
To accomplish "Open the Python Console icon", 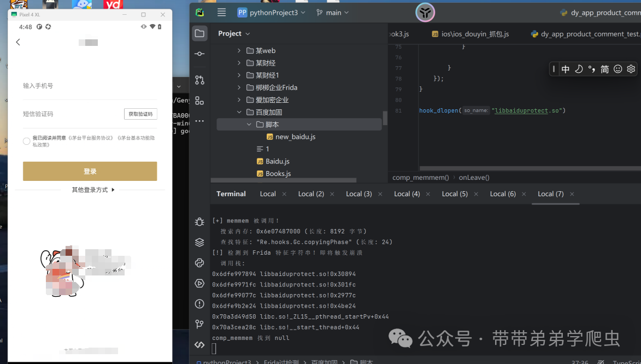I will pyautogui.click(x=199, y=262).
